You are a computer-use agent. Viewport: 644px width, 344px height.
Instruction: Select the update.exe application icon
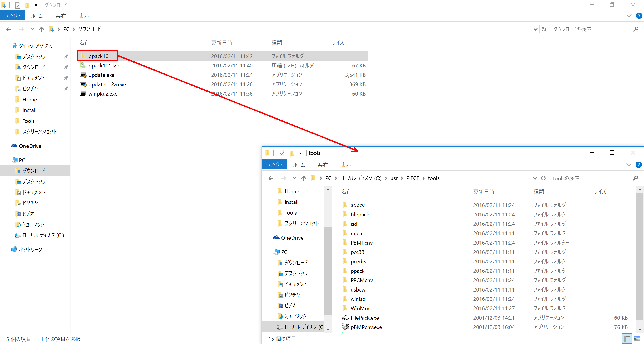click(83, 75)
